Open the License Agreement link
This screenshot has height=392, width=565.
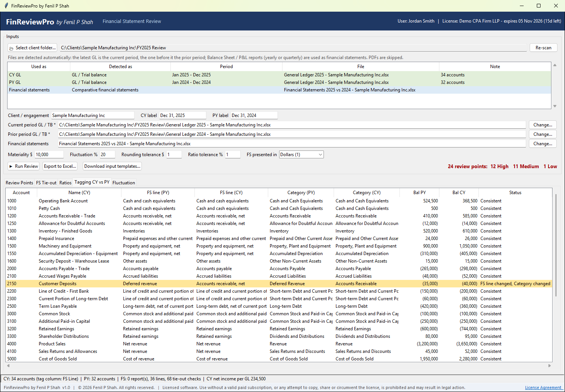click(x=543, y=387)
